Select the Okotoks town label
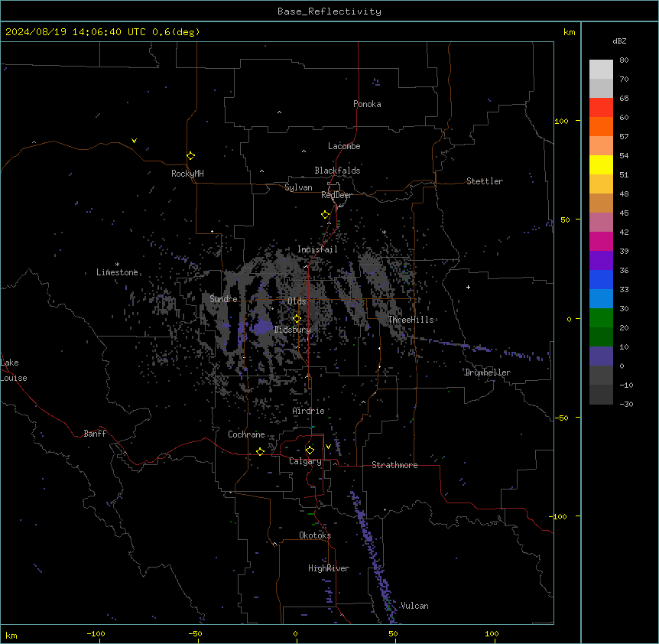This screenshot has width=659, height=644. (x=315, y=535)
